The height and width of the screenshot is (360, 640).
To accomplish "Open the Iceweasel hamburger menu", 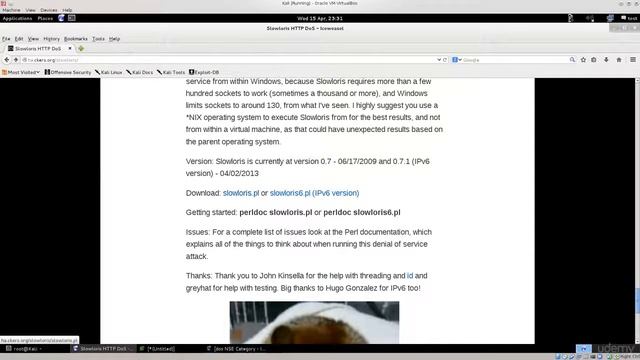I will tap(633, 60).
